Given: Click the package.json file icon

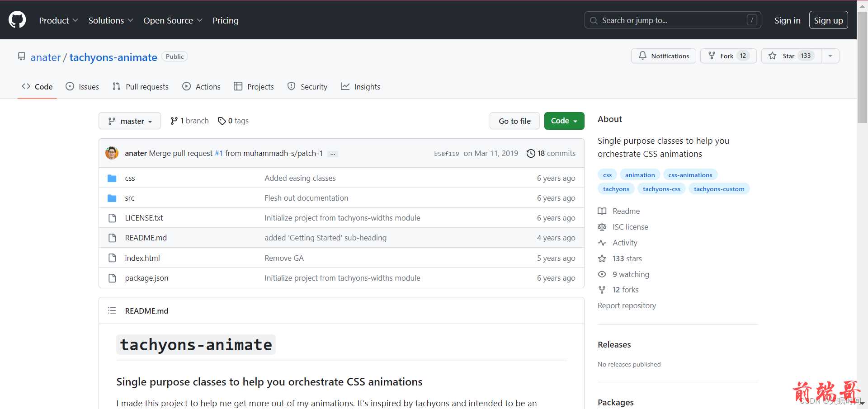Looking at the screenshot, I should click(x=112, y=278).
